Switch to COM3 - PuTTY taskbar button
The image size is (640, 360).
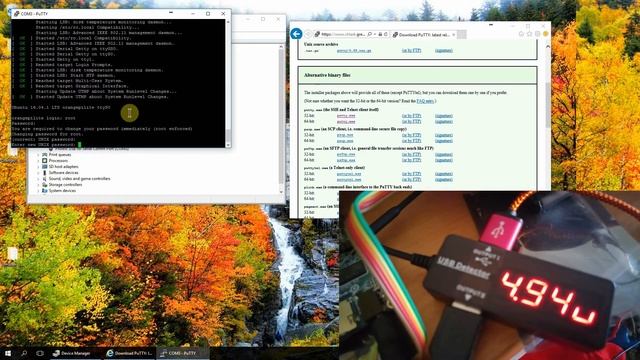point(182,353)
